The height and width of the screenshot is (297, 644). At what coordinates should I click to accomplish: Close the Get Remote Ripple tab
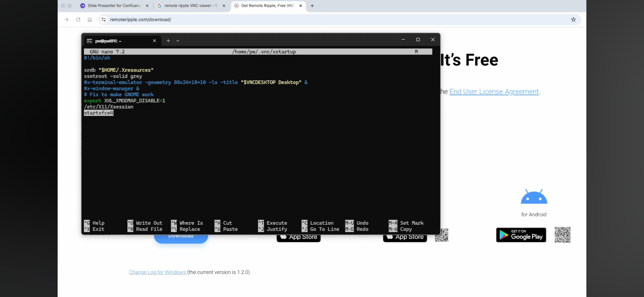(301, 6)
